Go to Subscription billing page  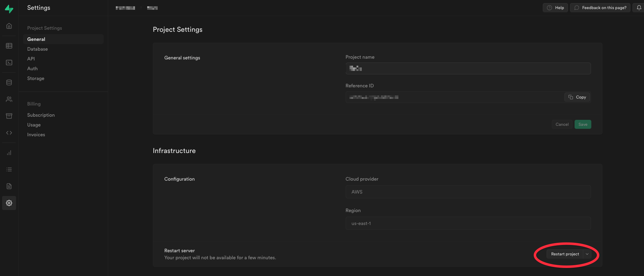tap(41, 115)
